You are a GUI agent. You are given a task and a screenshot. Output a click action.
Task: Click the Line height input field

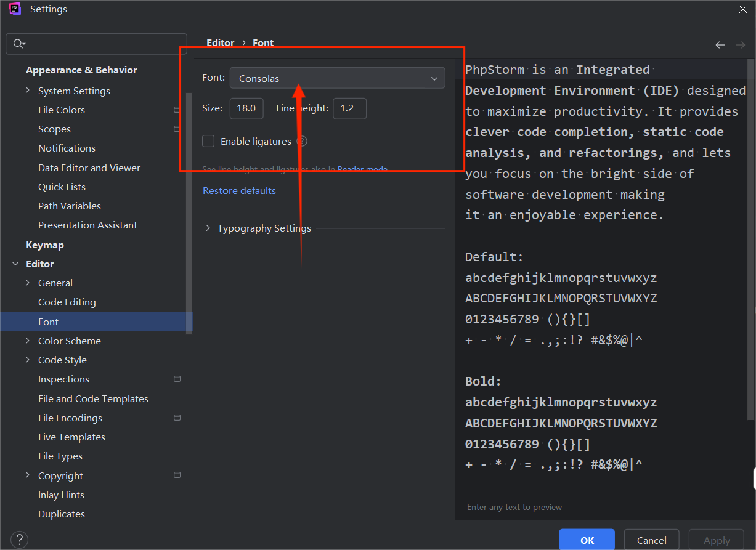pyautogui.click(x=349, y=108)
